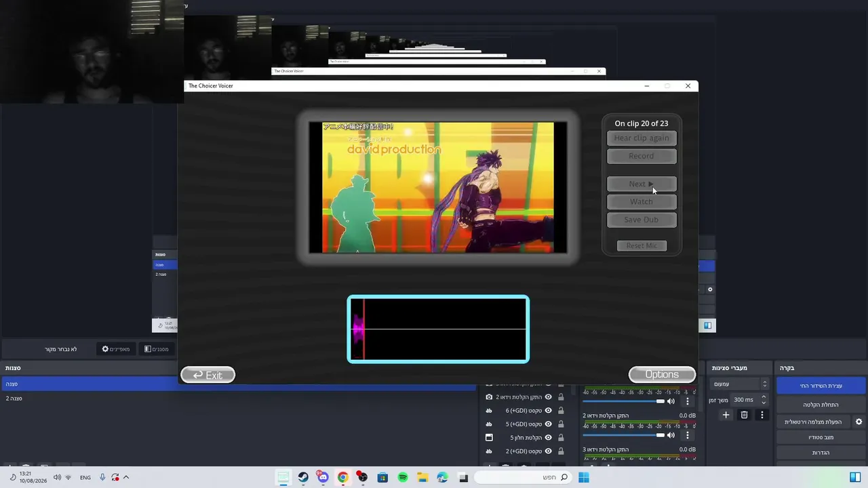
Task: Mute the התקן הקלטת וידאו 2 audio channel
Action: point(671,435)
